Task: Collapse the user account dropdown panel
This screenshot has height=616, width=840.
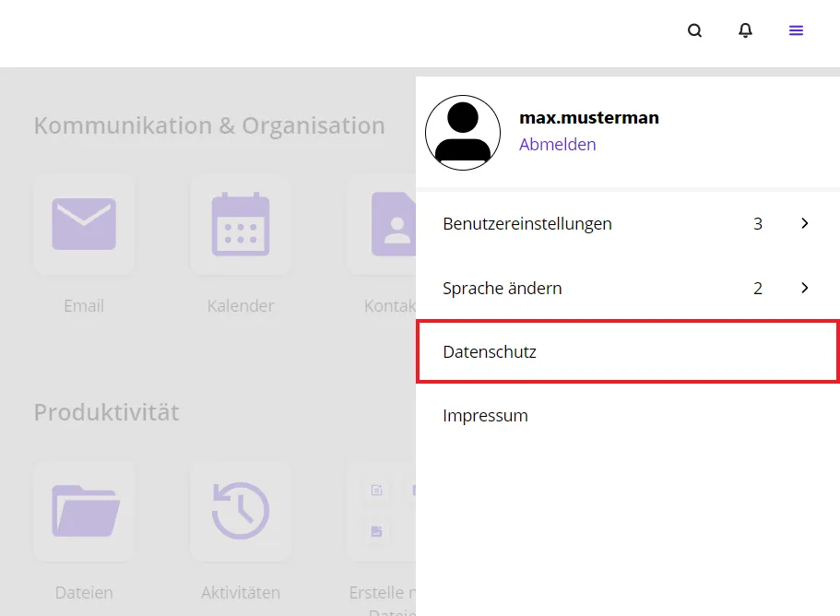Action: pyautogui.click(x=796, y=30)
